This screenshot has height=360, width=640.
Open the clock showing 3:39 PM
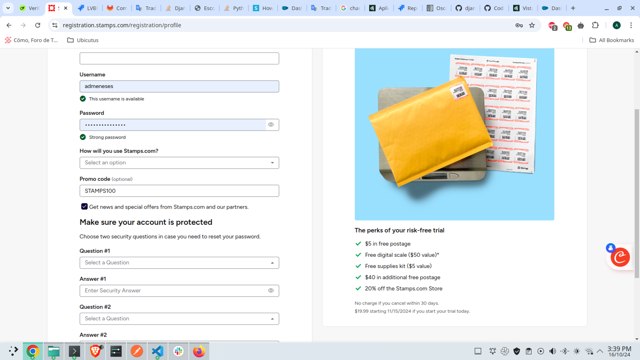pos(619,351)
